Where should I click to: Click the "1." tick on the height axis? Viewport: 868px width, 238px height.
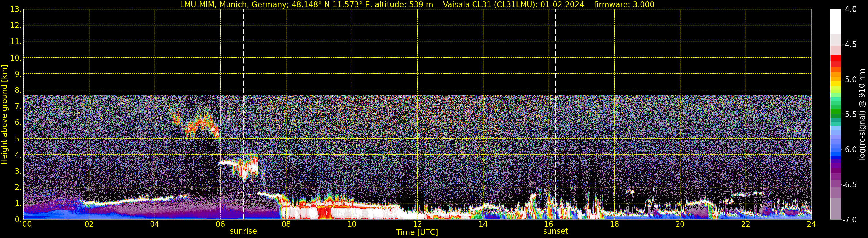[x=18, y=203]
